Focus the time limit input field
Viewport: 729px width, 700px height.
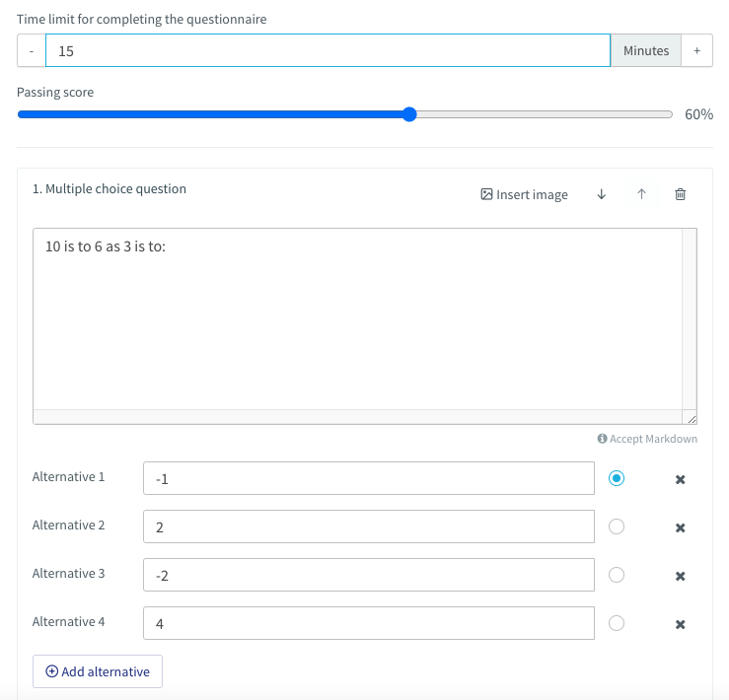[328, 50]
